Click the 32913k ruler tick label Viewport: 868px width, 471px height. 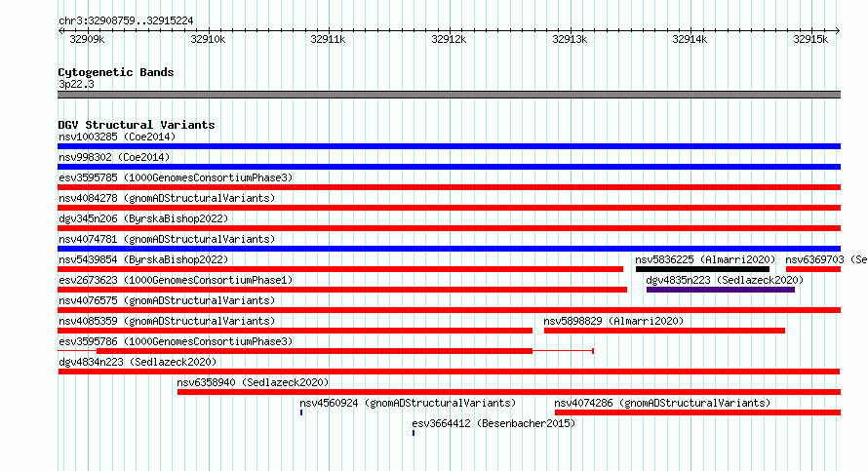[570, 39]
